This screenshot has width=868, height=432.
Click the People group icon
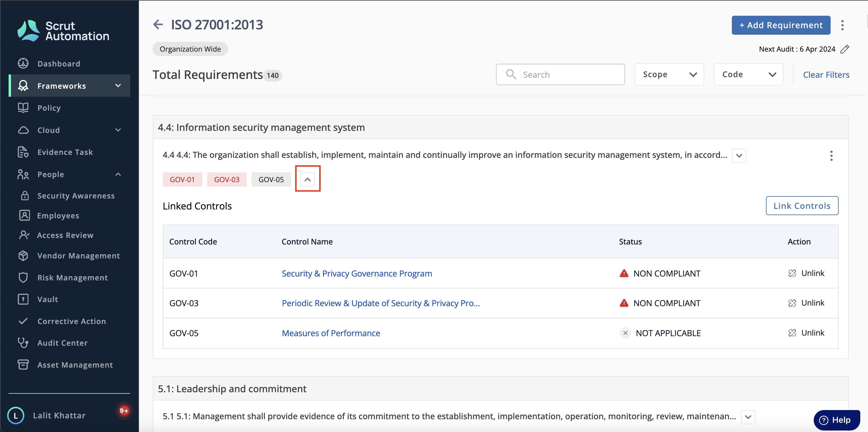pos(23,174)
